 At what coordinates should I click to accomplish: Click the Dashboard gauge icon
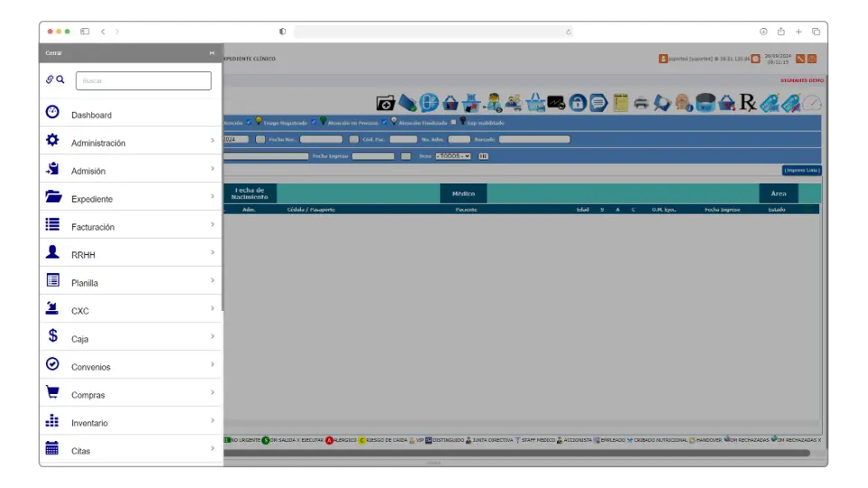click(52, 113)
